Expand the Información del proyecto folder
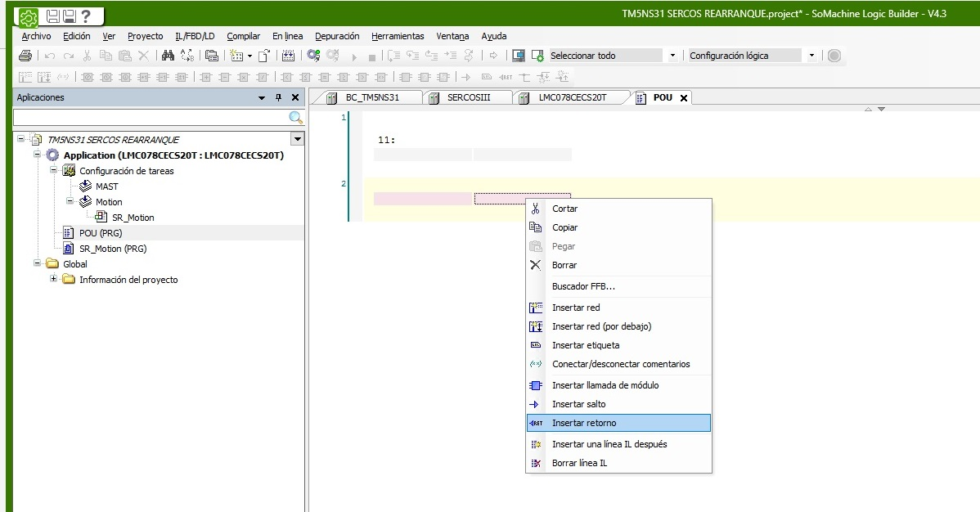Screen dimensions: 980x512 (53, 279)
